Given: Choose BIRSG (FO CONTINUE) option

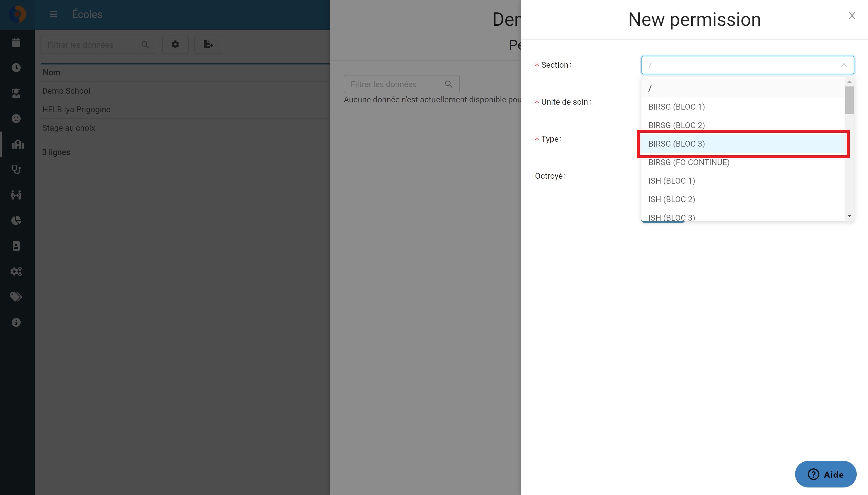Looking at the screenshot, I should [743, 162].
